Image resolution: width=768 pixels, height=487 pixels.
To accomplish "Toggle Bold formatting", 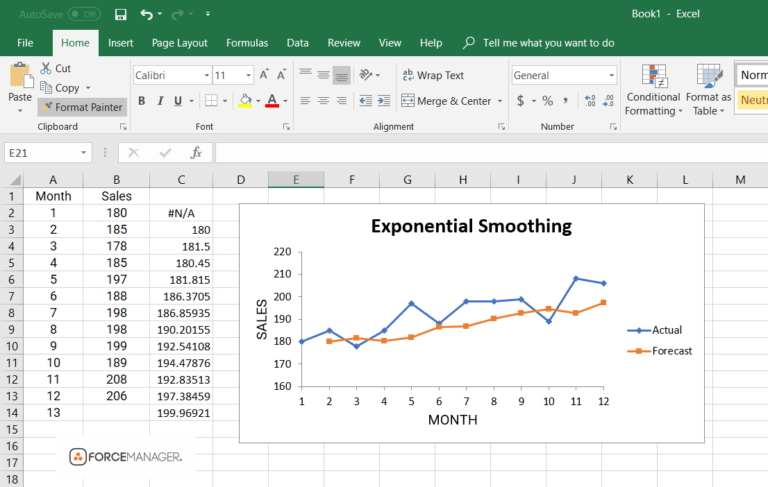I will coord(142,101).
